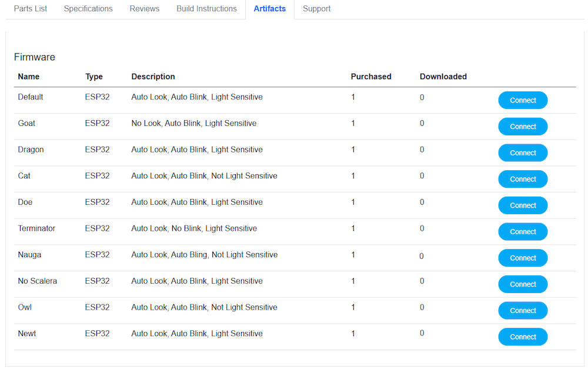Viewport: 588px width, 372px height.
Task: Connect the Terminator firmware
Action: 523,232
